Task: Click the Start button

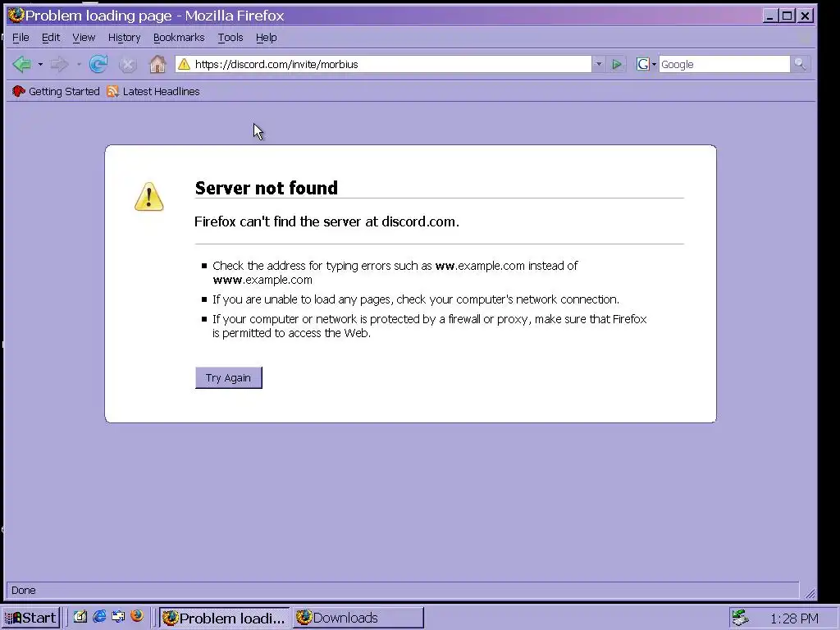Action: click(30, 618)
